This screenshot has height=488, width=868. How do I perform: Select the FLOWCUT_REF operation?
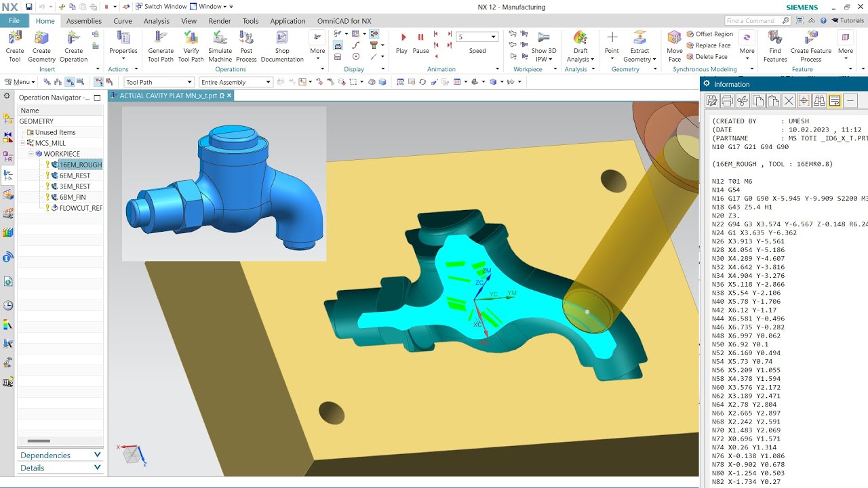(x=81, y=208)
